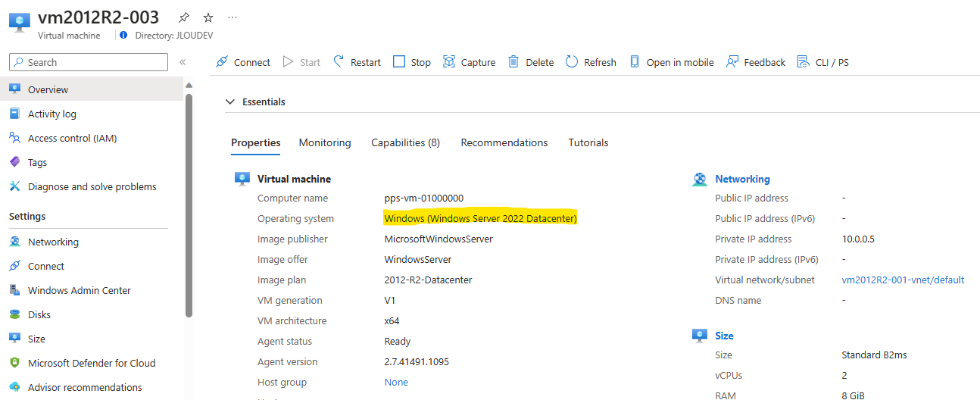The height and width of the screenshot is (400, 980).
Task: Select Overview in the left menu
Action: pos(93,89)
